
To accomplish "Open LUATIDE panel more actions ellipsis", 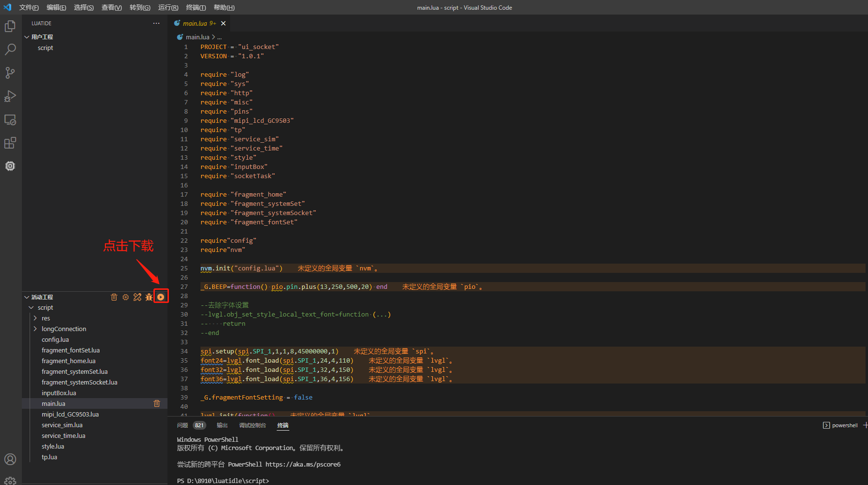I will (x=156, y=23).
